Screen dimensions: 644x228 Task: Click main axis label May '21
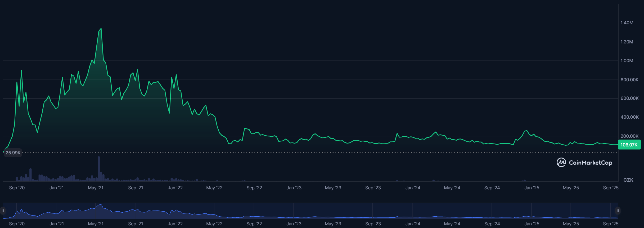96,188
